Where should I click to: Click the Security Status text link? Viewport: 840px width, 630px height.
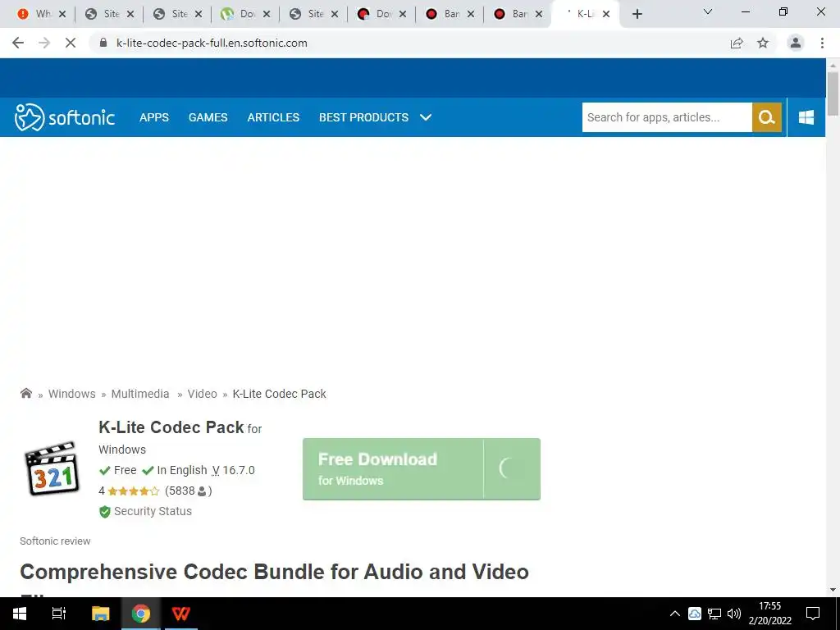tap(153, 511)
